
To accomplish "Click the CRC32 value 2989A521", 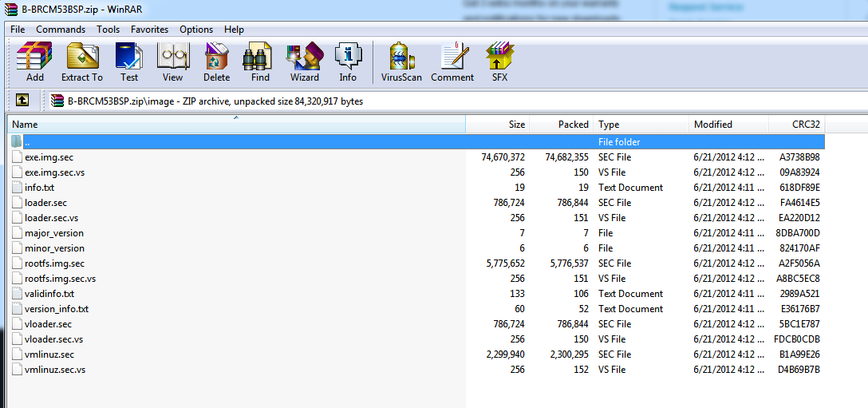I will (x=800, y=294).
